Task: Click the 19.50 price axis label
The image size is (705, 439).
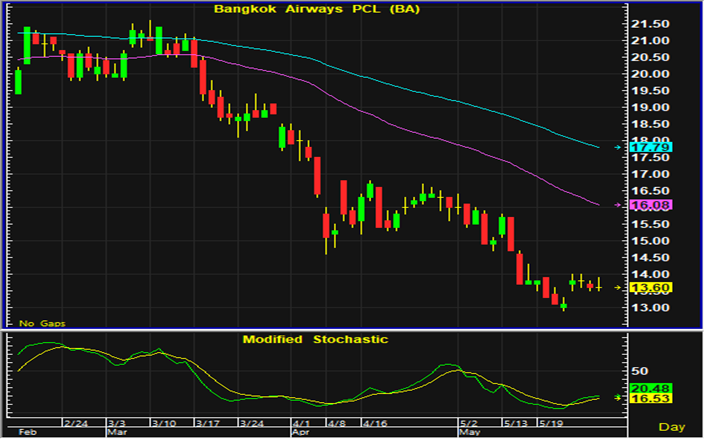Action: 650,90
